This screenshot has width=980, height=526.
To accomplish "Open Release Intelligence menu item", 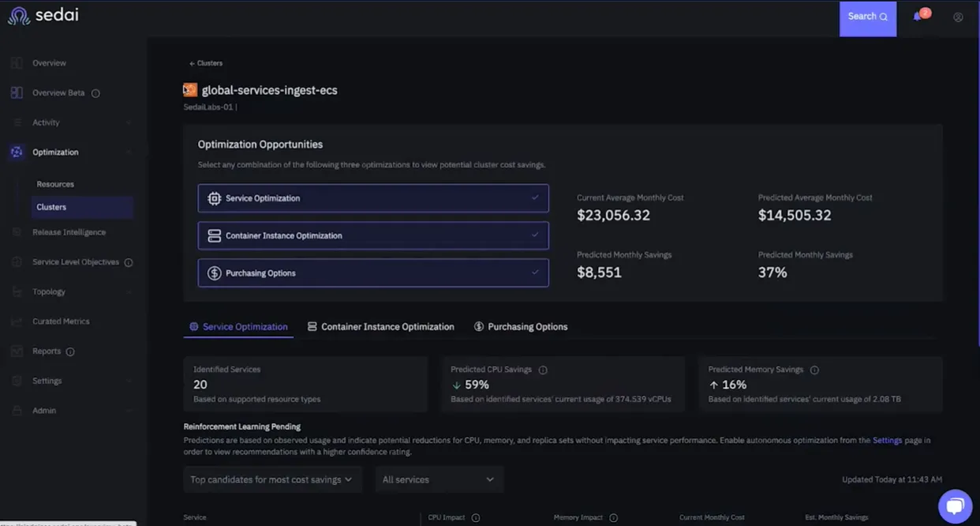I will pos(69,232).
